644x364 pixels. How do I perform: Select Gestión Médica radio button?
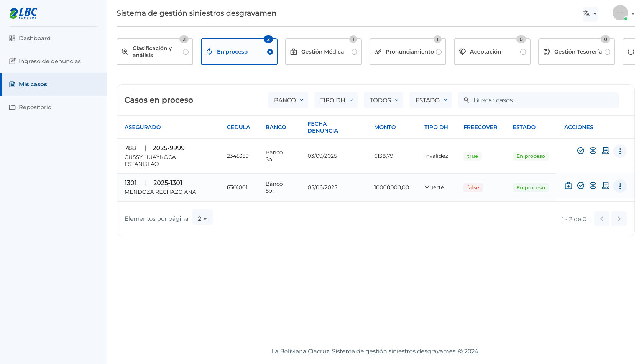354,52
